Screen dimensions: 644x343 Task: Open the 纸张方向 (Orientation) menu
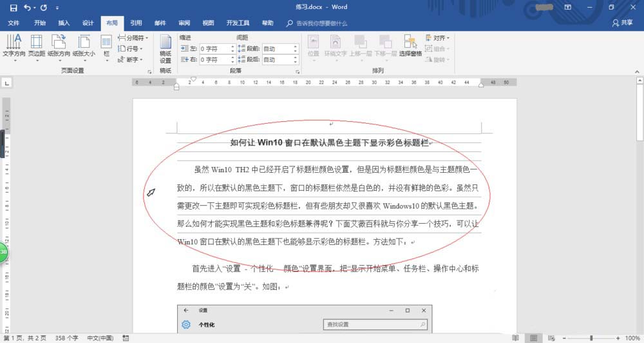coord(59,48)
